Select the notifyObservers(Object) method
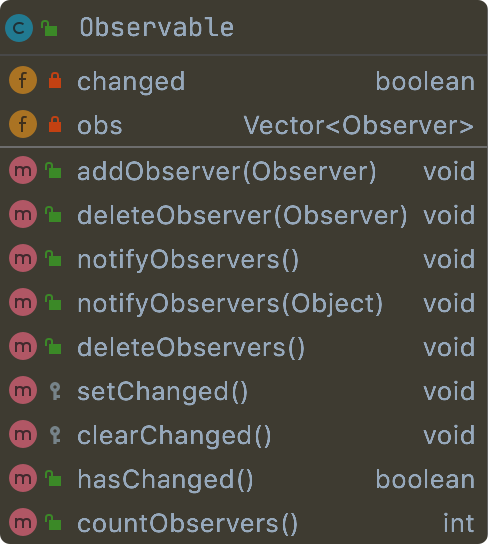Image resolution: width=488 pixels, height=544 pixels. tap(230, 304)
